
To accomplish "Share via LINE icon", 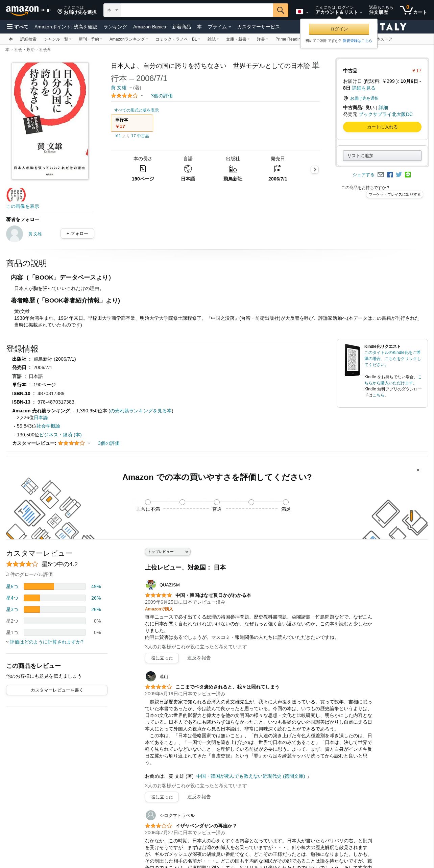I will tap(408, 175).
